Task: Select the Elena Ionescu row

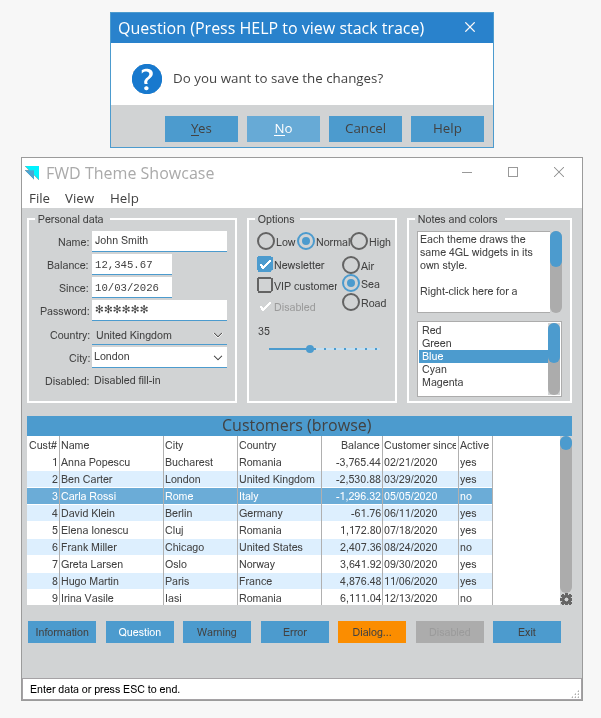Action: 260,530
